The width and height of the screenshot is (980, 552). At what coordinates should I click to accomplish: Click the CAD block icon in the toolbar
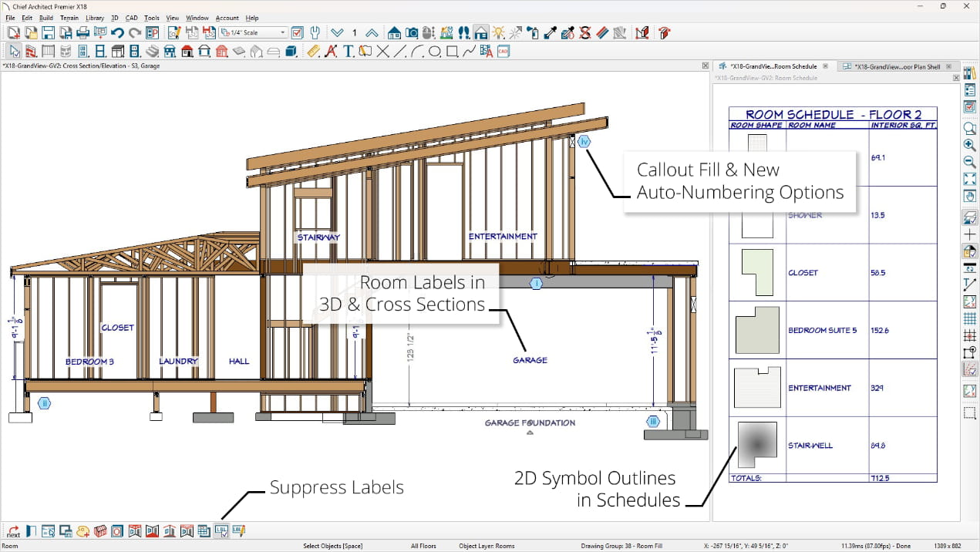503,52
